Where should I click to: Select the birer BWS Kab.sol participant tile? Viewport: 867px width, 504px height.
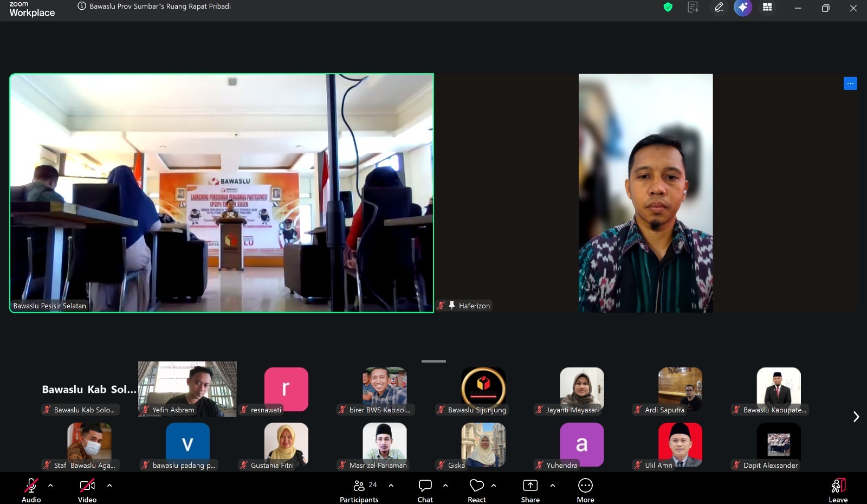(385, 389)
